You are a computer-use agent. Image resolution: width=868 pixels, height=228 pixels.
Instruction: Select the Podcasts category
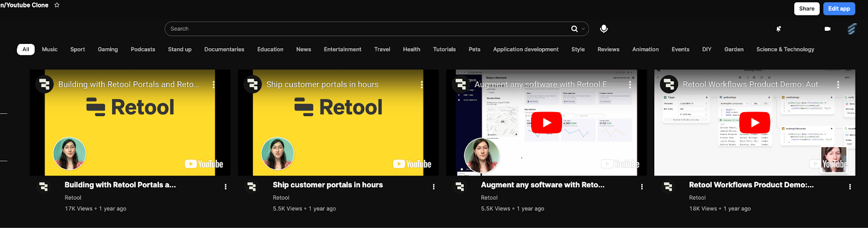143,49
